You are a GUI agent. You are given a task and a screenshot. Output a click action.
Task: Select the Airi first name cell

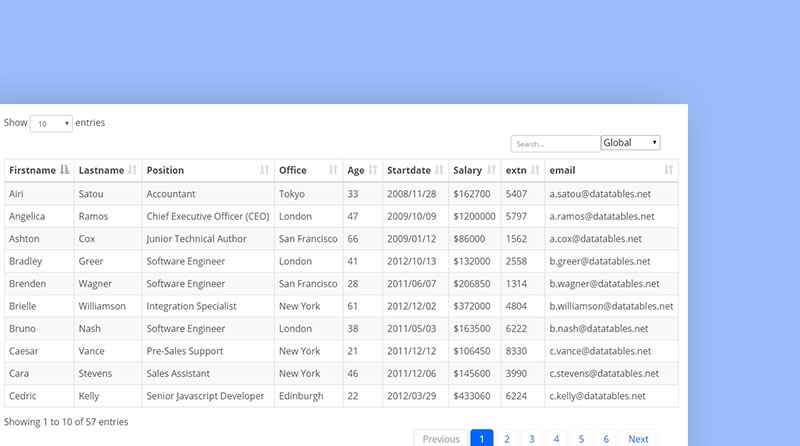[39, 194]
